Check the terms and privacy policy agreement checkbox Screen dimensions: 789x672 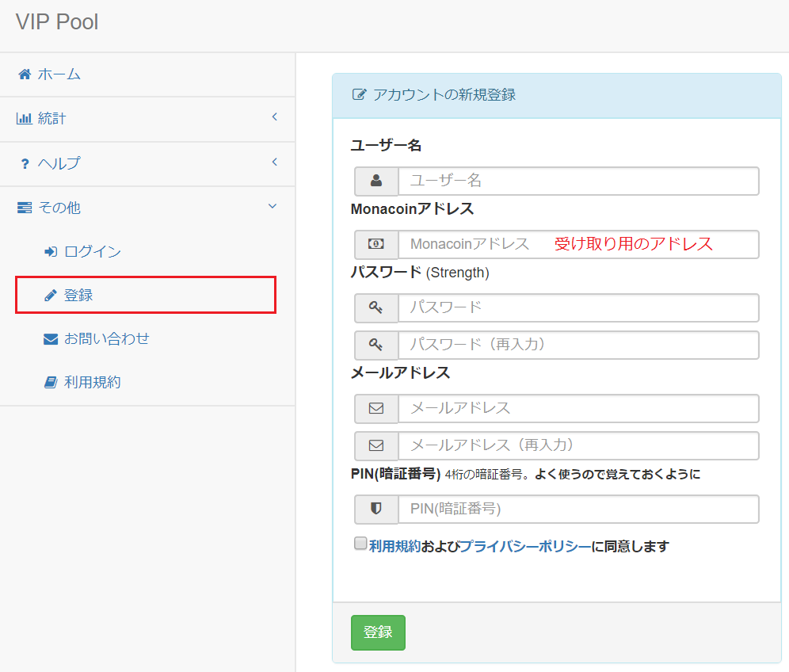[x=360, y=543]
